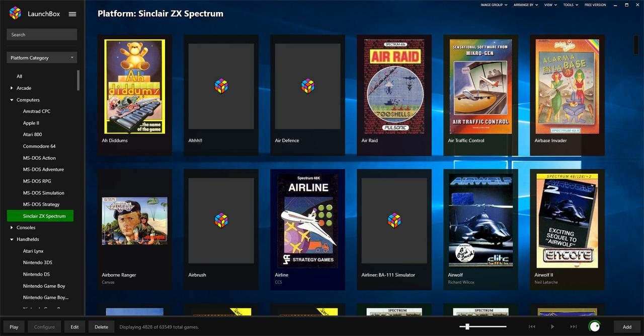Click the Delete button
The image size is (644, 336).
tap(101, 327)
